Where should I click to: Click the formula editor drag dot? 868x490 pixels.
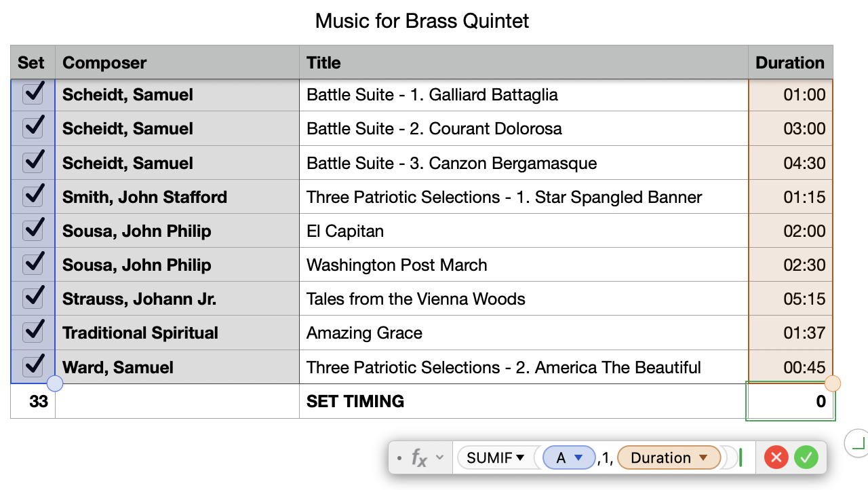pos(399,458)
